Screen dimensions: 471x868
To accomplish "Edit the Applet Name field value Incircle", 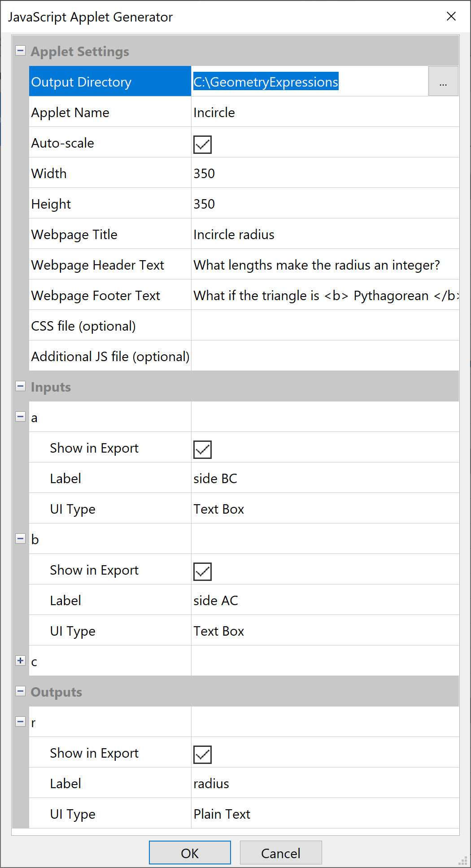I will coord(325,113).
